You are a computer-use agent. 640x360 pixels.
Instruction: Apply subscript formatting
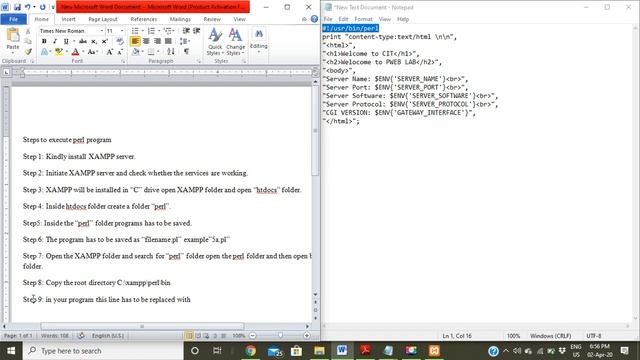click(x=94, y=41)
